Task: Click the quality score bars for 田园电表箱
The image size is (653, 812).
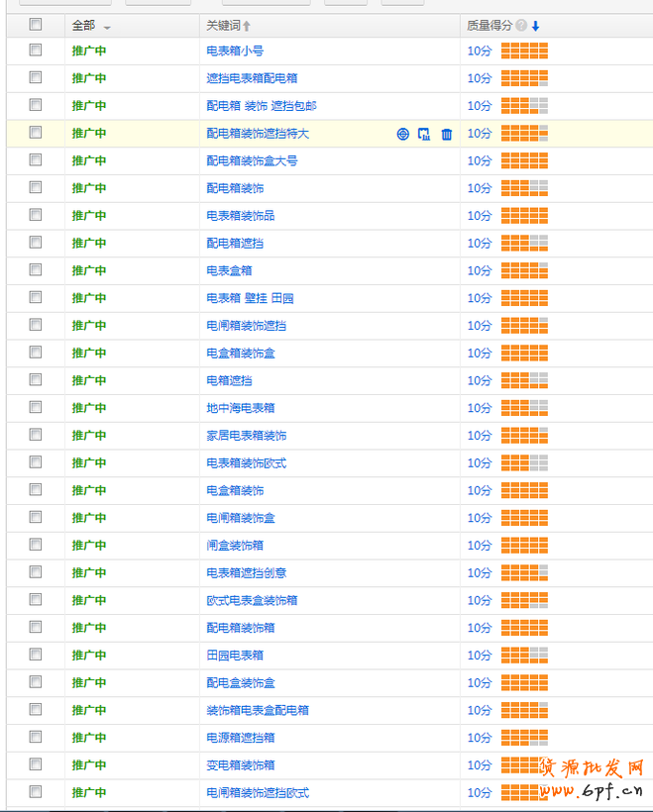Action: click(x=524, y=655)
